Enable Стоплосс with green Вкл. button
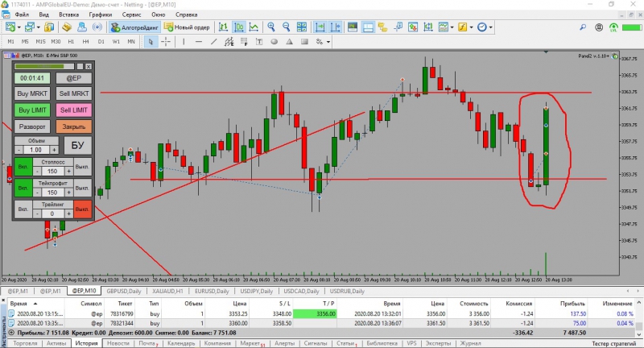Viewport: 644px width, 348px height. 23,167
